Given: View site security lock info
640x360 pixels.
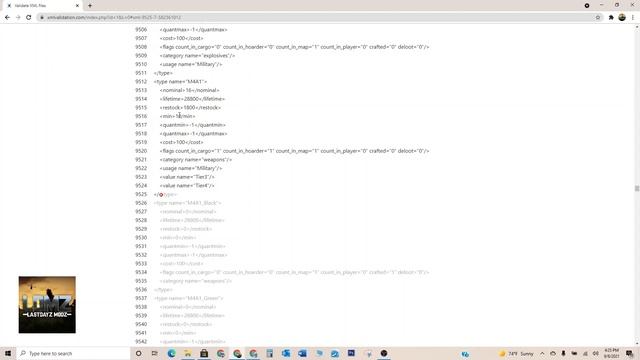Looking at the screenshot, I should pos(42,18).
